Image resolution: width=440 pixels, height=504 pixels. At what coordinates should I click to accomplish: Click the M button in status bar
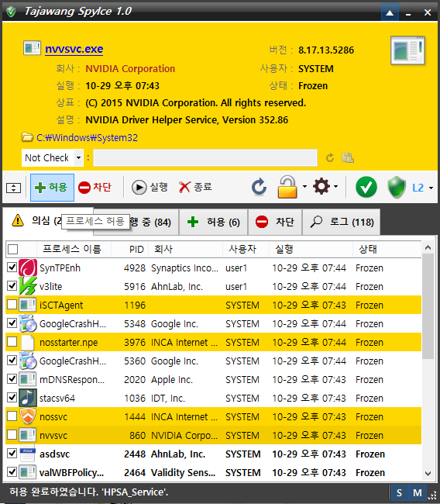[418, 492]
